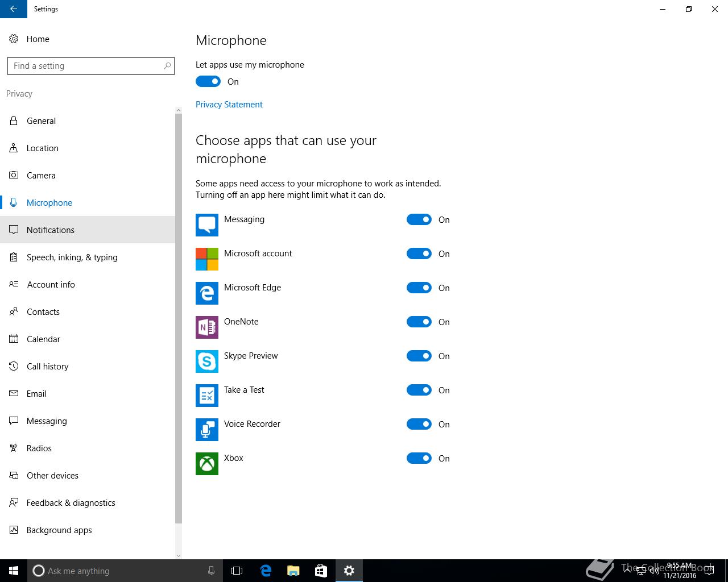This screenshot has width=728, height=582.
Task: Toggle microphone access for Microsoft account
Action: pyautogui.click(x=419, y=253)
